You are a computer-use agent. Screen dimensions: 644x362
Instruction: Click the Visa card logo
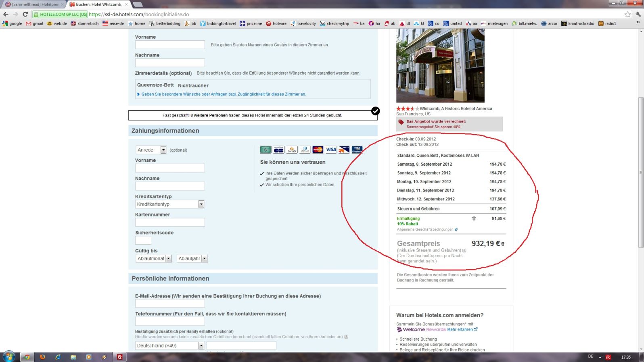[331, 150]
